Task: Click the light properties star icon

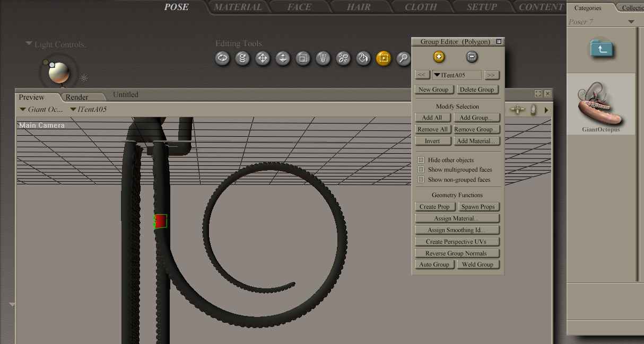Action: tap(84, 78)
